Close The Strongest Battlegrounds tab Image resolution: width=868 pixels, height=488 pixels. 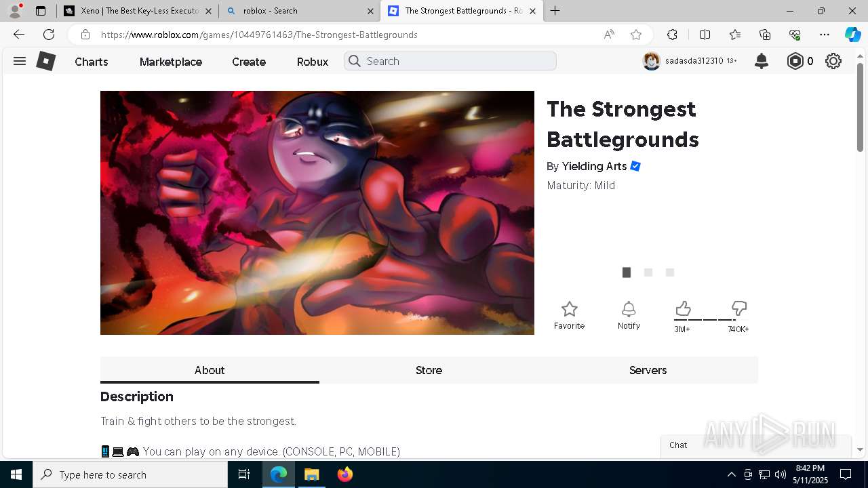532,11
